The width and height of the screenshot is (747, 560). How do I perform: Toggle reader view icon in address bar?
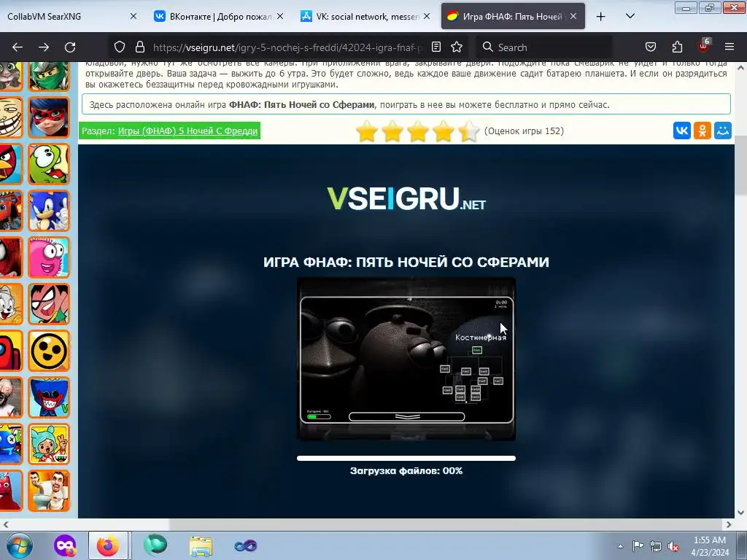(x=436, y=47)
